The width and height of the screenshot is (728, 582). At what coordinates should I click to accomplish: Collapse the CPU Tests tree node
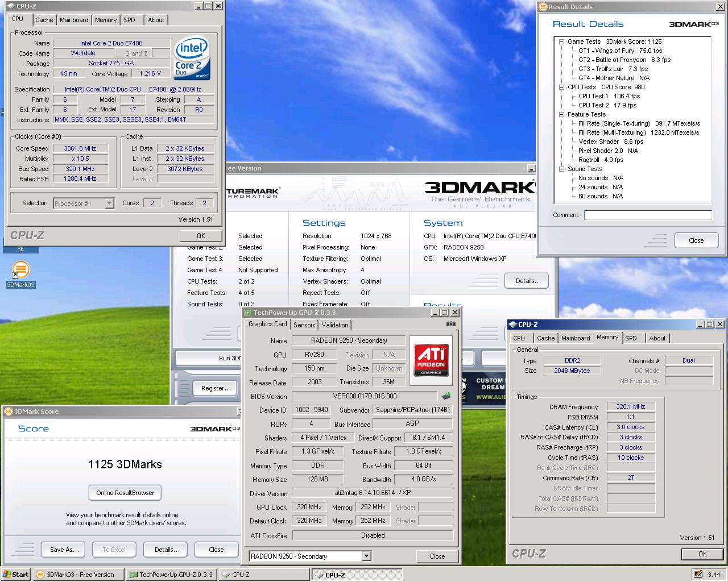[x=562, y=87]
